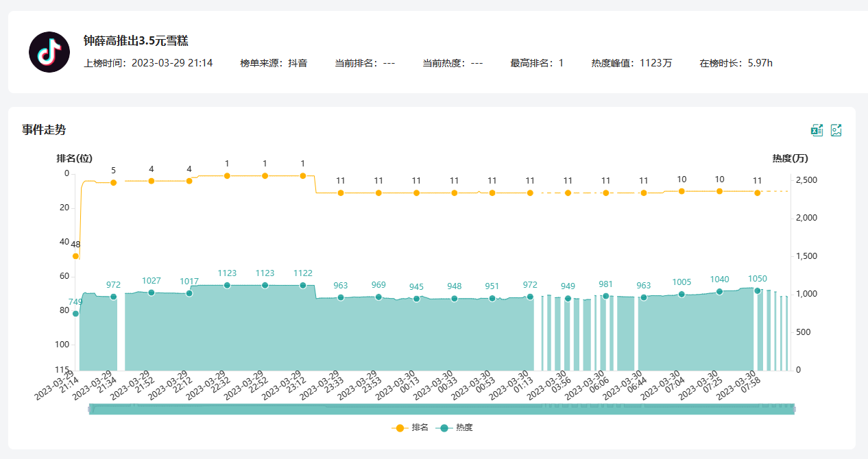Click the Douyin TikTok logo

(x=49, y=52)
